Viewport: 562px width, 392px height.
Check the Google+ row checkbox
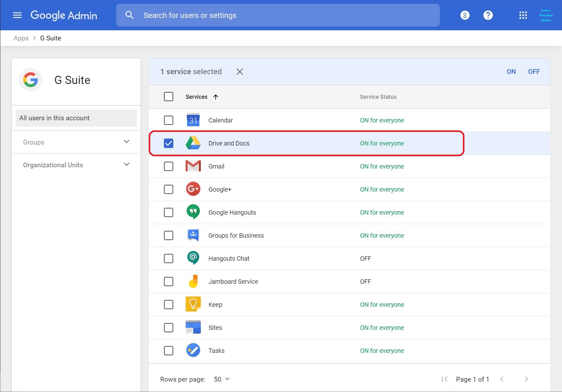click(169, 189)
